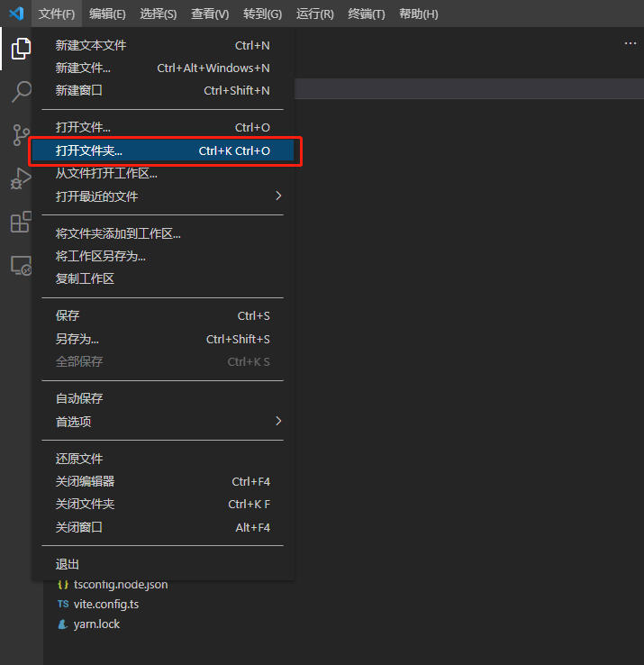The height and width of the screenshot is (665, 644).
Task: Choose 新建文件... menu entry
Action: [163, 68]
